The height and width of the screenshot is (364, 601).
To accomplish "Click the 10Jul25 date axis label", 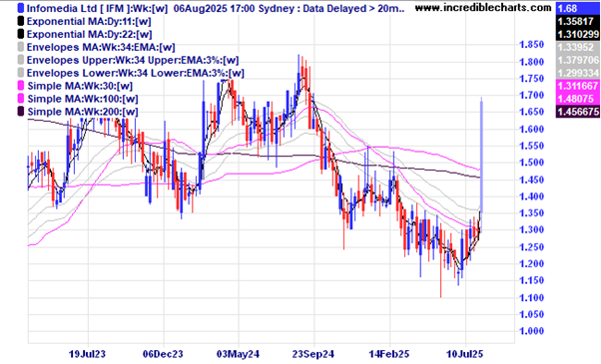I will 464,354.
